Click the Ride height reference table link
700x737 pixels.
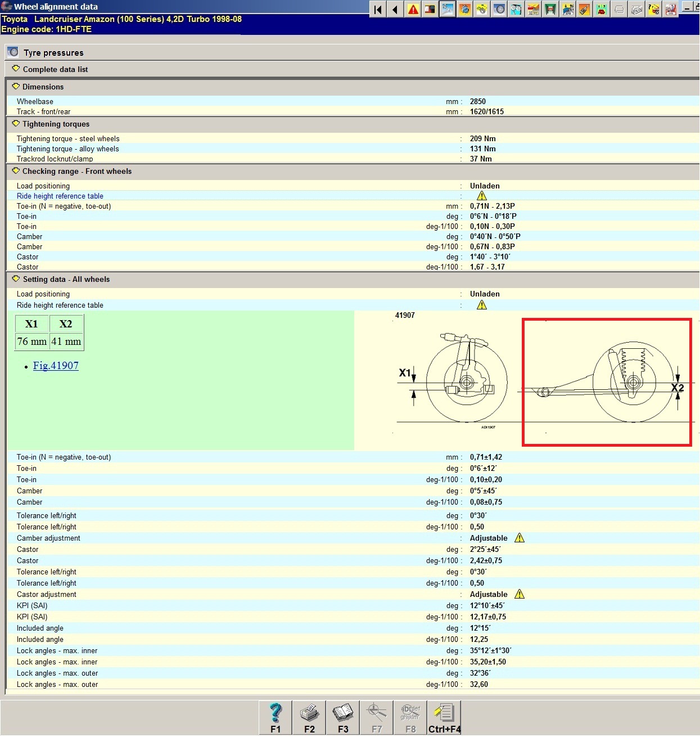[x=60, y=196]
